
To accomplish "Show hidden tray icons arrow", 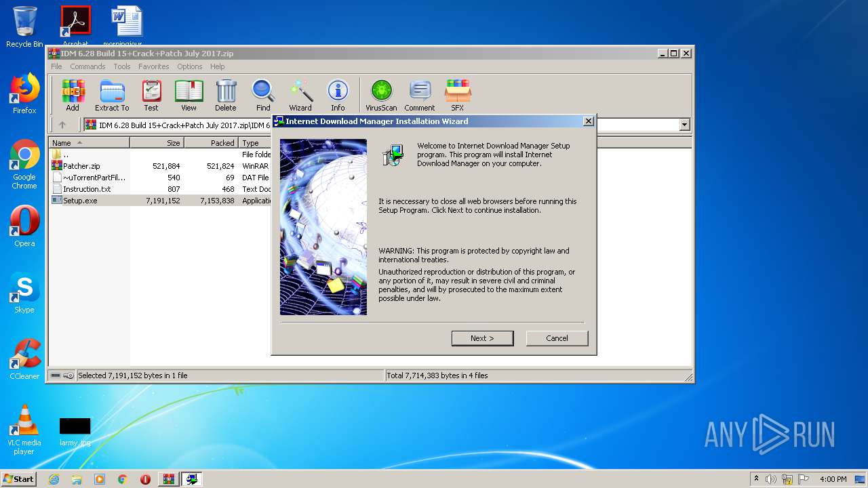I will [756, 479].
